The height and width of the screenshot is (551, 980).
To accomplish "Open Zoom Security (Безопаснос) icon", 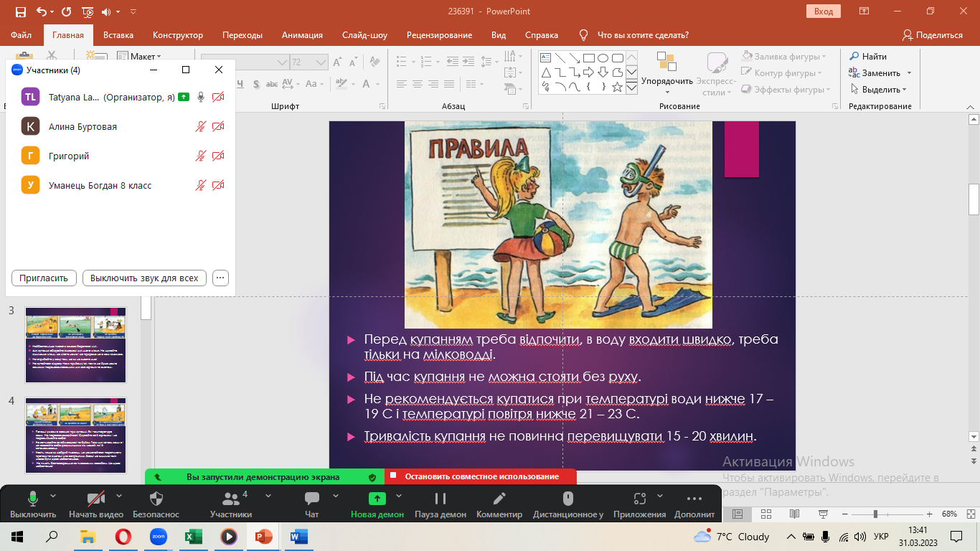I will click(x=156, y=499).
